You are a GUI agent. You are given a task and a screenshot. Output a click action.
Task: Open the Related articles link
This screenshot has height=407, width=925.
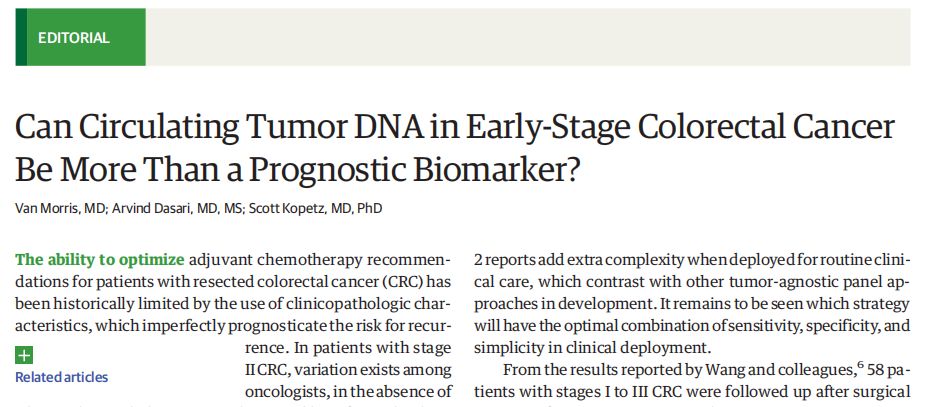tap(61, 377)
